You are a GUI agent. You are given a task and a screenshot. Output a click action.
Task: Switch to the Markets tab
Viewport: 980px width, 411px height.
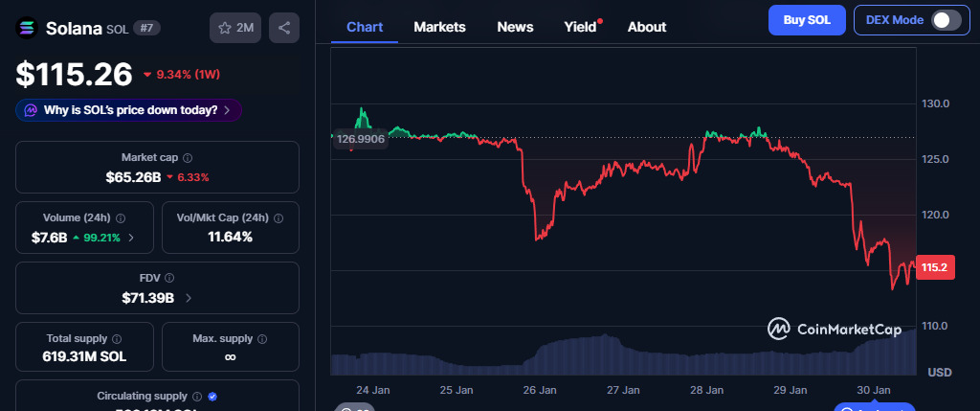click(x=439, y=27)
